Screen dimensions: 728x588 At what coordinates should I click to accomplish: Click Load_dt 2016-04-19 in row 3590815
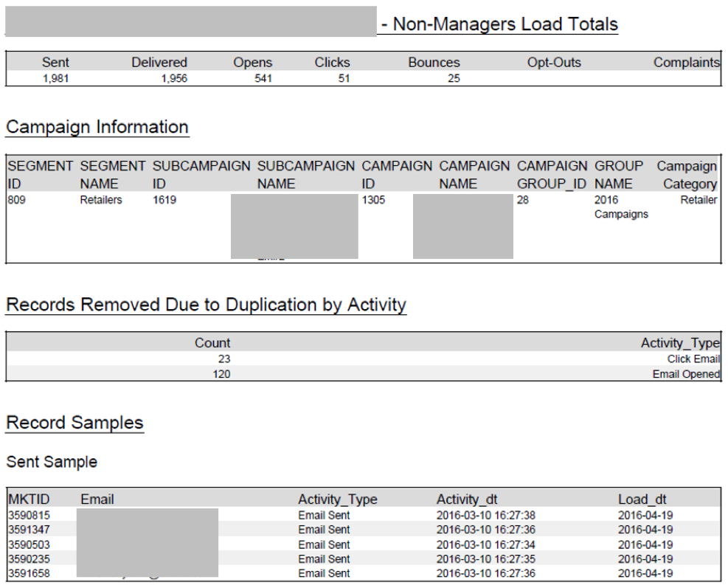pos(645,516)
